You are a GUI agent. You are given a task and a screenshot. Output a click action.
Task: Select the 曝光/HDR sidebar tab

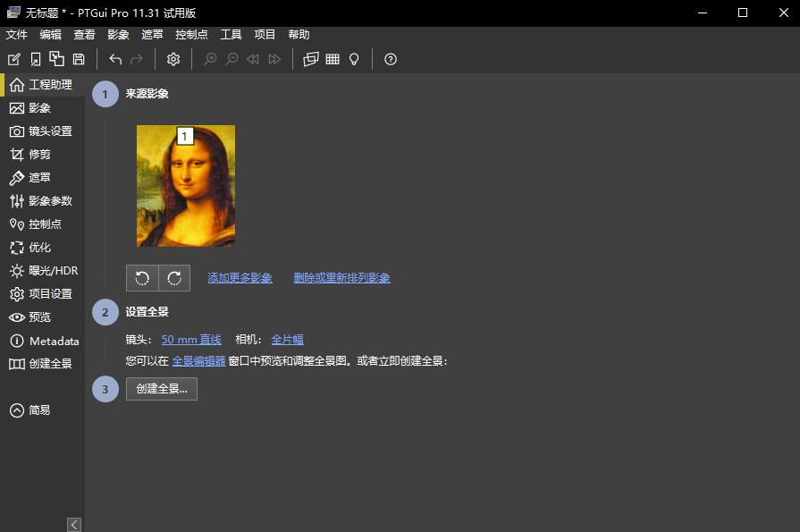(x=42, y=271)
